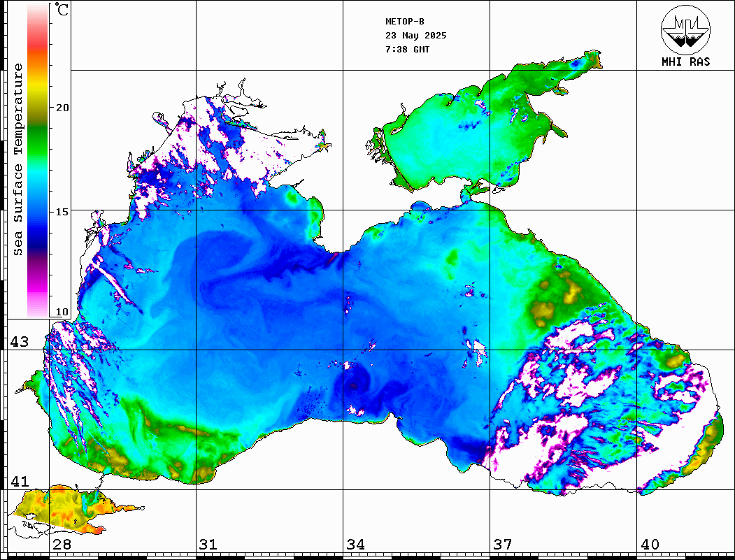This screenshot has height=560, width=735.
Task: Click the MHI RAS logo emblem
Action: click(x=686, y=29)
